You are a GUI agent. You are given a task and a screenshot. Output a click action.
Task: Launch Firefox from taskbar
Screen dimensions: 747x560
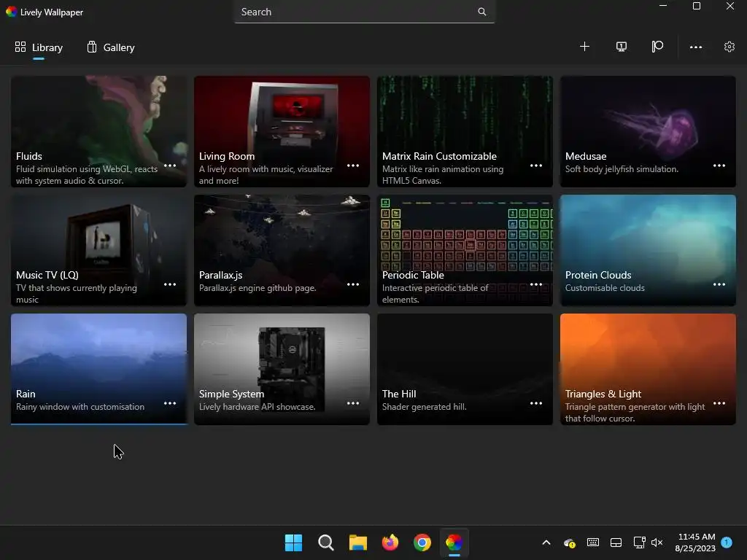point(390,542)
